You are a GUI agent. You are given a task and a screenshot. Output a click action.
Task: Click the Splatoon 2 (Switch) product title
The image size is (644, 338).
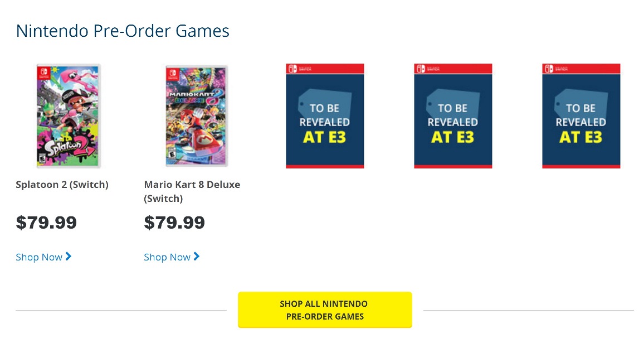tap(62, 185)
